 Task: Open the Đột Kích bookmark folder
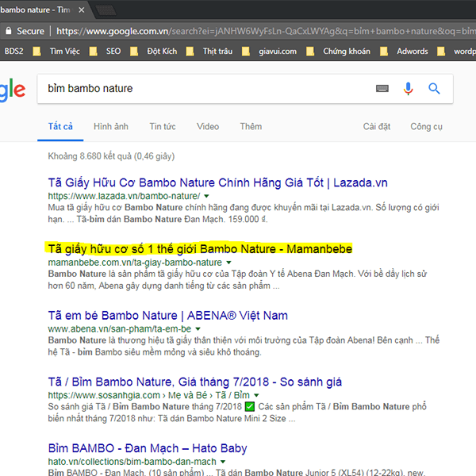pos(154,51)
